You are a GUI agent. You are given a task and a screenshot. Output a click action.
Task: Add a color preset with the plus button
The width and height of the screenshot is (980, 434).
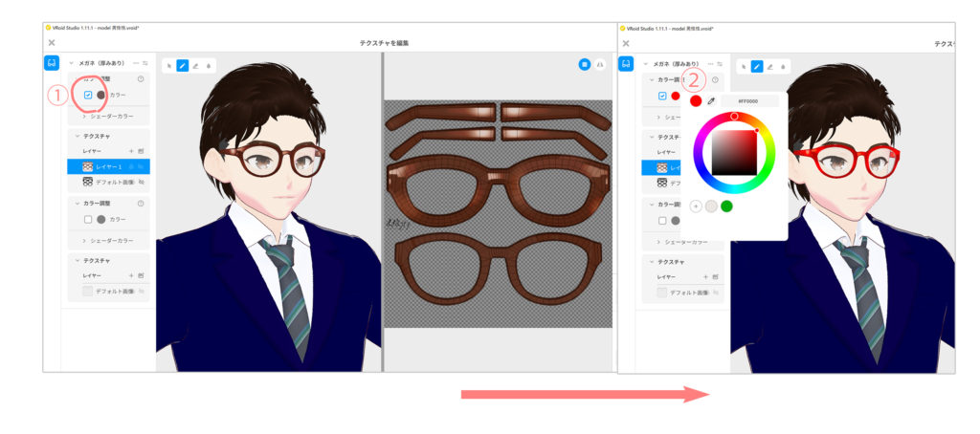[696, 206]
